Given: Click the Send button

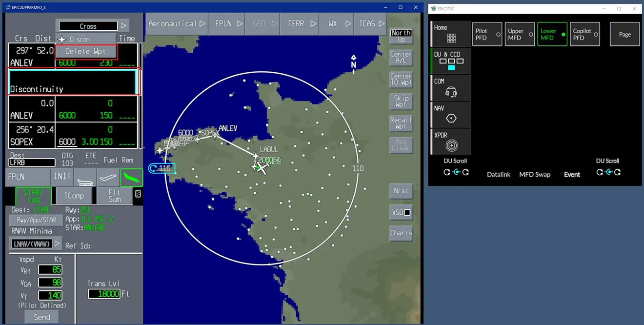Looking at the screenshot, I should coord(41,317).
